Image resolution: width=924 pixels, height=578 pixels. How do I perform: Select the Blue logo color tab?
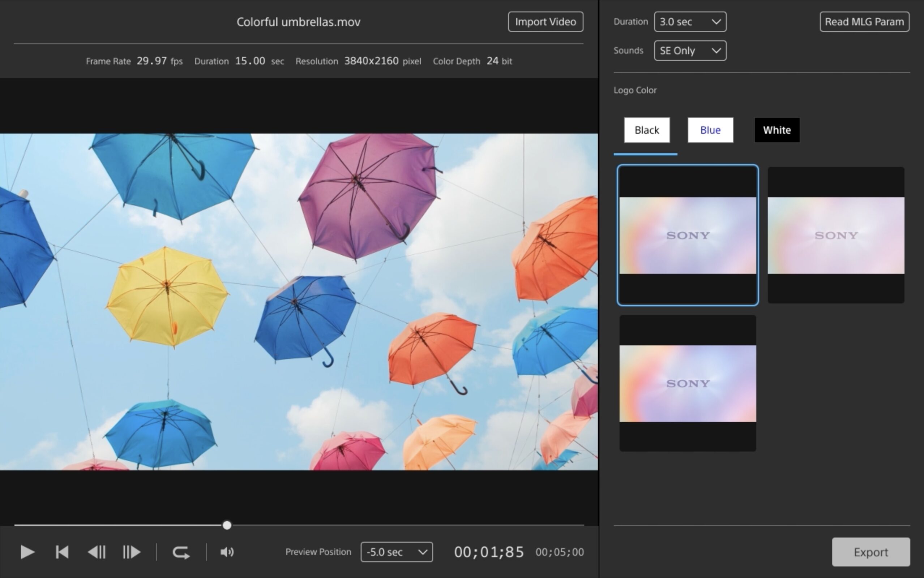[x=710, y=130]
